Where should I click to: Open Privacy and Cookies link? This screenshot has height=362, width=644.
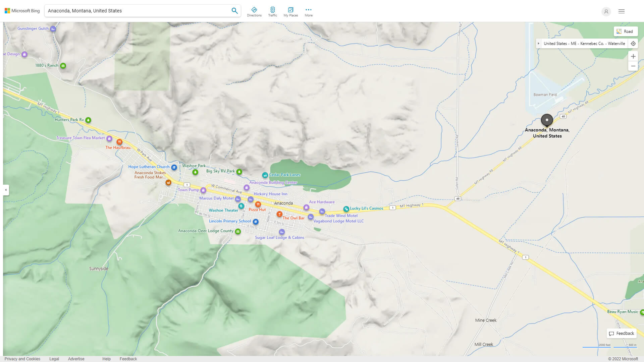click(x=22, y=359)
